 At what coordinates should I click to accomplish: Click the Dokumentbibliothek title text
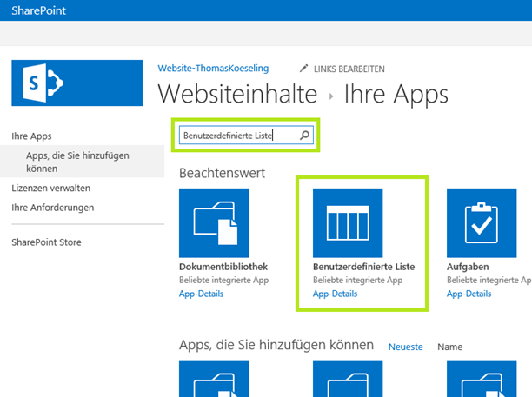[x=223, y=267]
